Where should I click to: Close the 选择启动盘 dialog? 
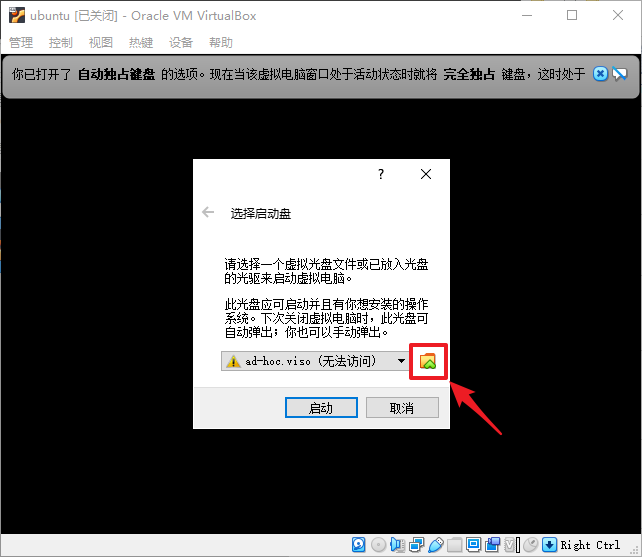(426, 174)
